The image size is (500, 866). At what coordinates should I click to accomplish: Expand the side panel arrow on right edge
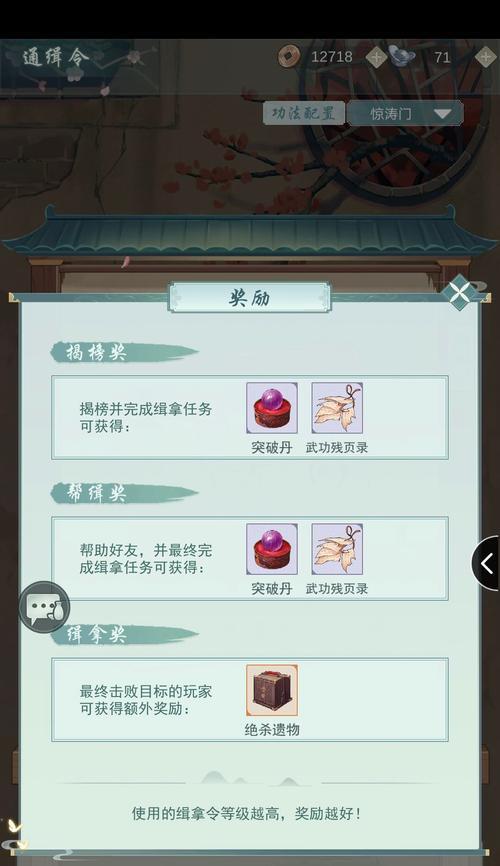tap(486, 563)
